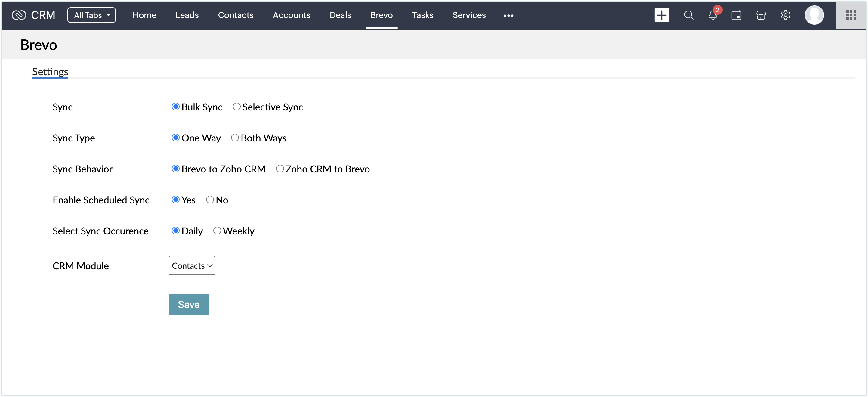
Task: Open the Settings sub-tab link
Action: 50,72
